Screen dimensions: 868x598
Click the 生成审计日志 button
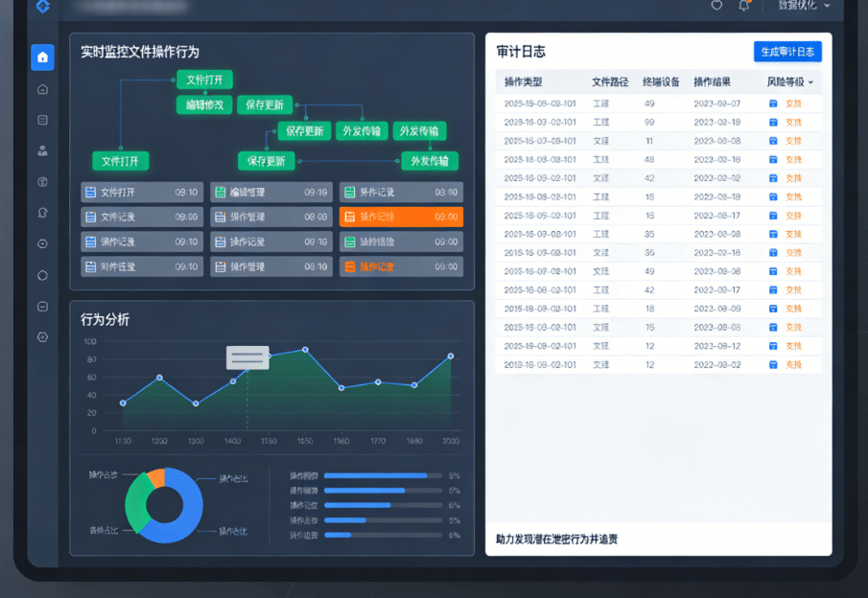coord(787,52)
